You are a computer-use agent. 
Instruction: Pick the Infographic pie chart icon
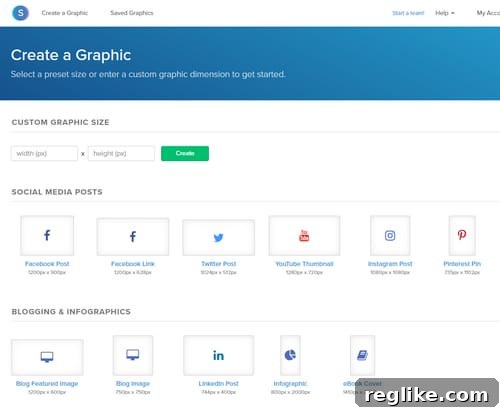tap(290, 355)
